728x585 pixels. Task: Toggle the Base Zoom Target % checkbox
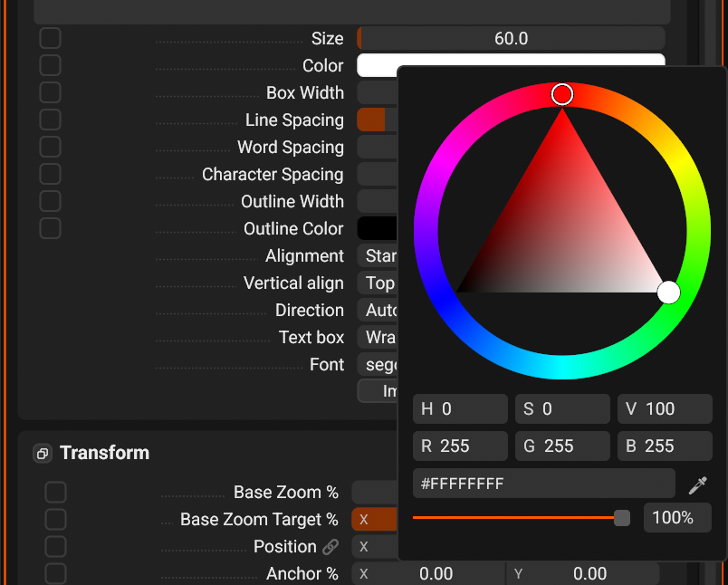[x=56, y=519]
